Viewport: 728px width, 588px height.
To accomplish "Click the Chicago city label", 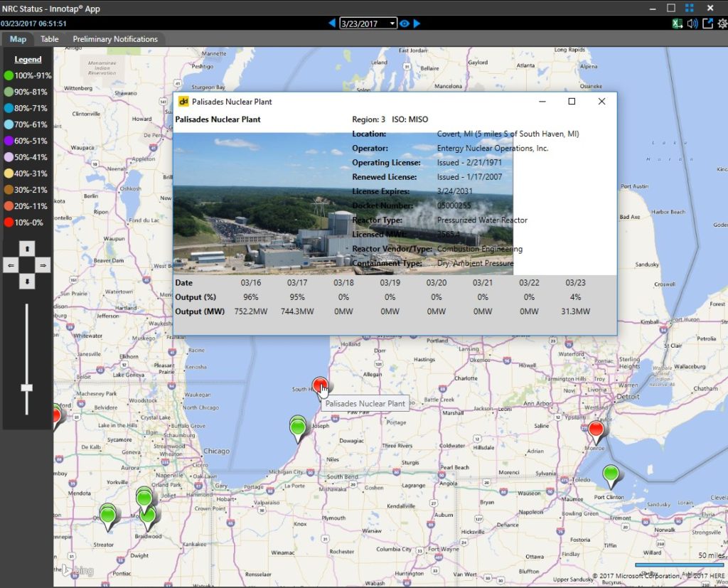I will tap(216, 451).
